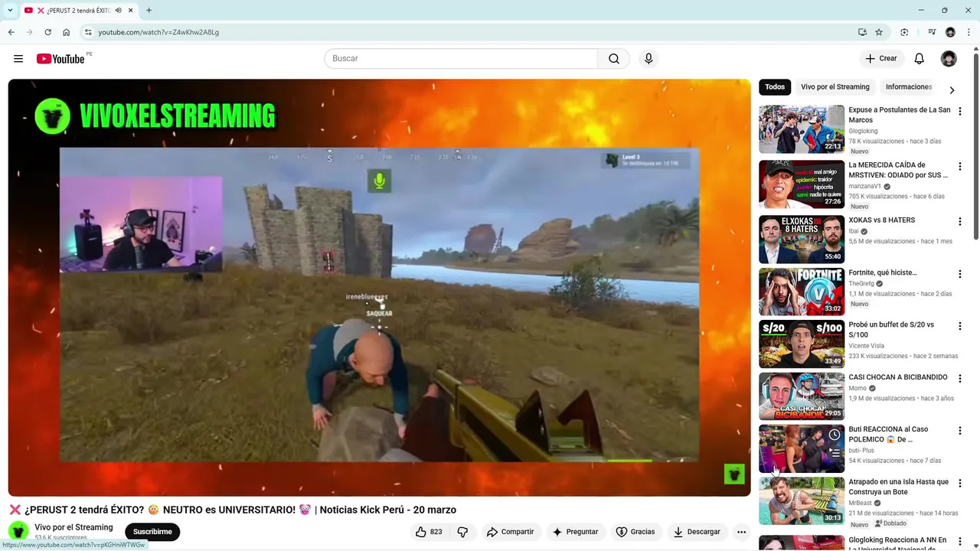Subscribe with the Suscribirme button
The width and height of the screenshot is (980, 551).
(152, 532)
